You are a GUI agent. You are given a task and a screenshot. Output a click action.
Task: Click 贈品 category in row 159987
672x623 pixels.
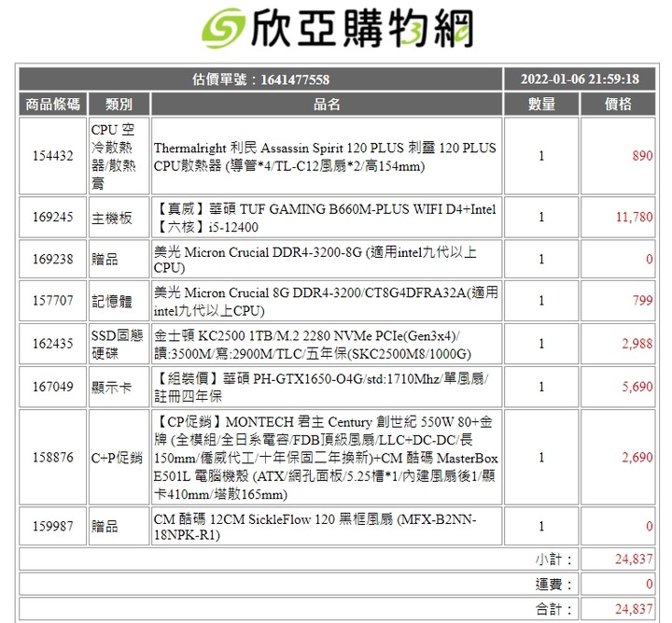(x=105, y=527)
